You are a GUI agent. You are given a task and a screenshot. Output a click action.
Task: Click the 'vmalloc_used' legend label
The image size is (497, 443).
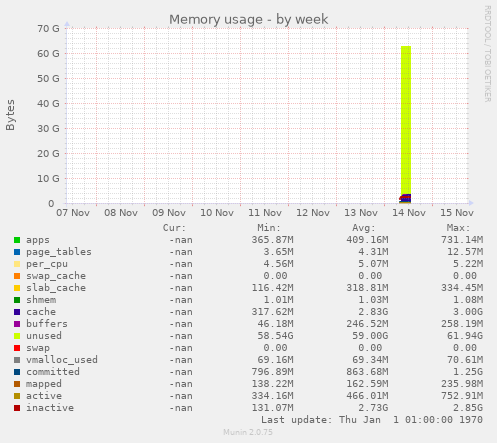click(x=62, y=360)
